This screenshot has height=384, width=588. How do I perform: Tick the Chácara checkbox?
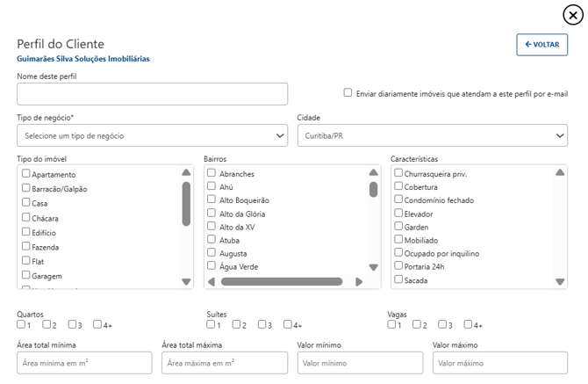point(26,217)
